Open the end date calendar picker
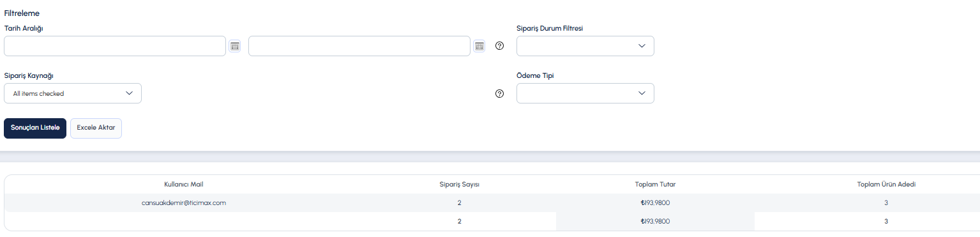The height and width of the screenshot is (237, 980). click(479, 46)
